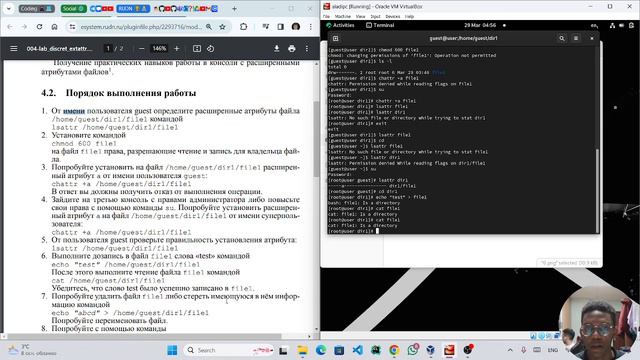Viewport: 640px width, 360px height.
Task: Reload the Chrome page
Action: click(x=39, y=27)
